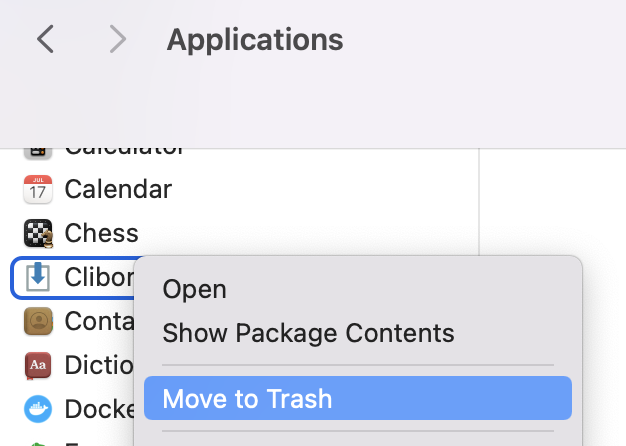Click the empty column right of divider
This screenshot has width=626, height=446.
click(x=553, y=202)
